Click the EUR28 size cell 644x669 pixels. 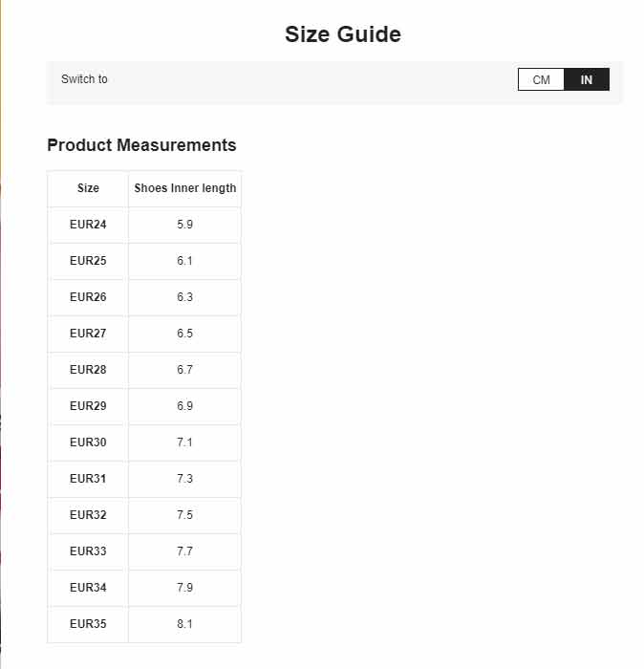coord(88,370)
